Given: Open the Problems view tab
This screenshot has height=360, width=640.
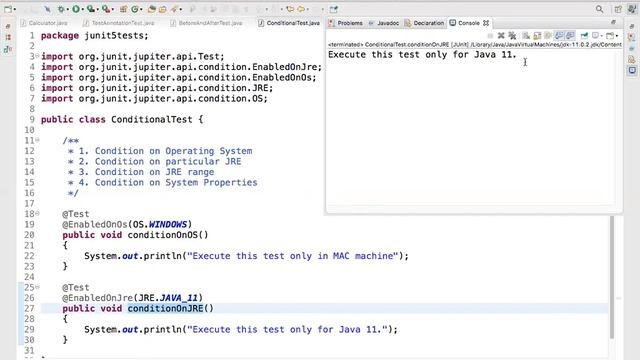Looking at the screenshot, I should point(346,23).
